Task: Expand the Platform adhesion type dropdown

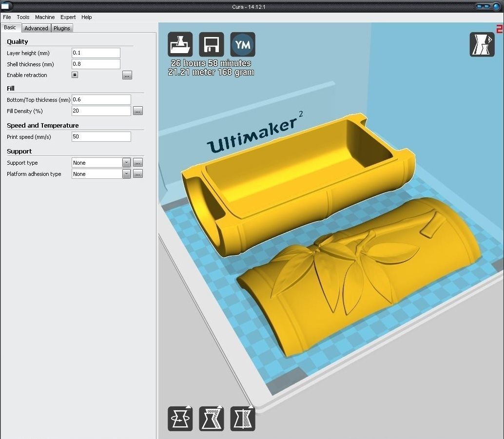Action: coord(126,174)
